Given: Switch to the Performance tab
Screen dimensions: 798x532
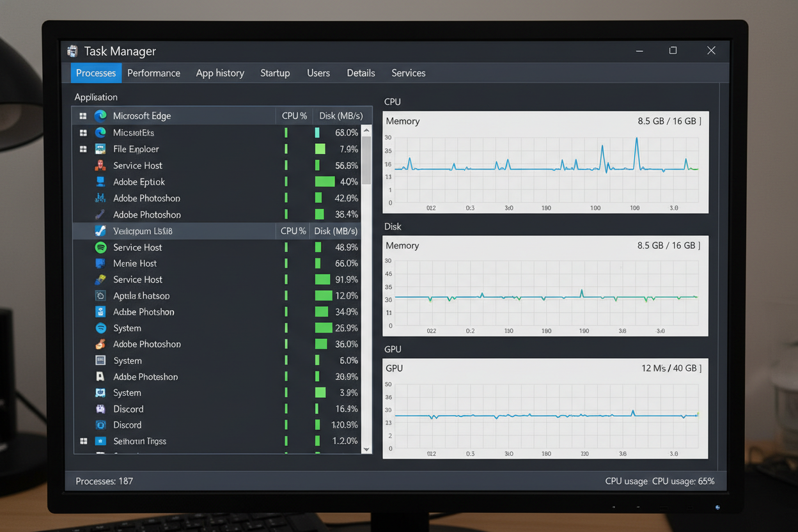Looking at the screenshot, I should pyautogui.click(x=153, y=73).
